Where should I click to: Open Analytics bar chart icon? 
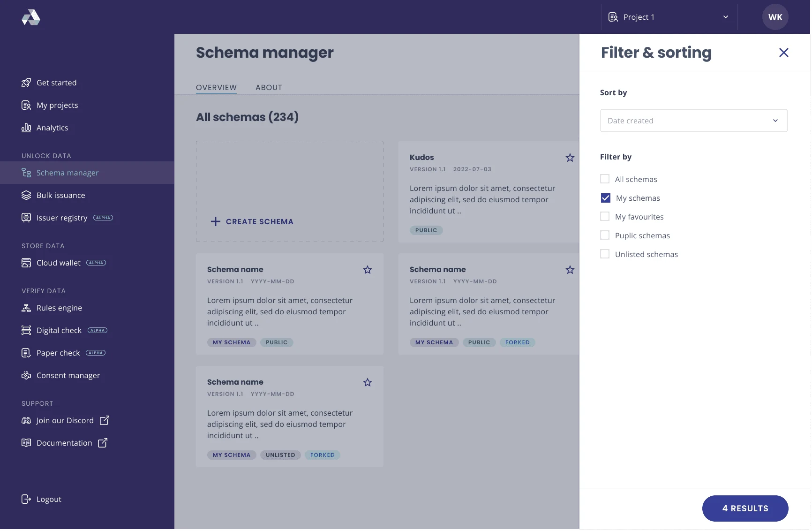pos(26,128)
